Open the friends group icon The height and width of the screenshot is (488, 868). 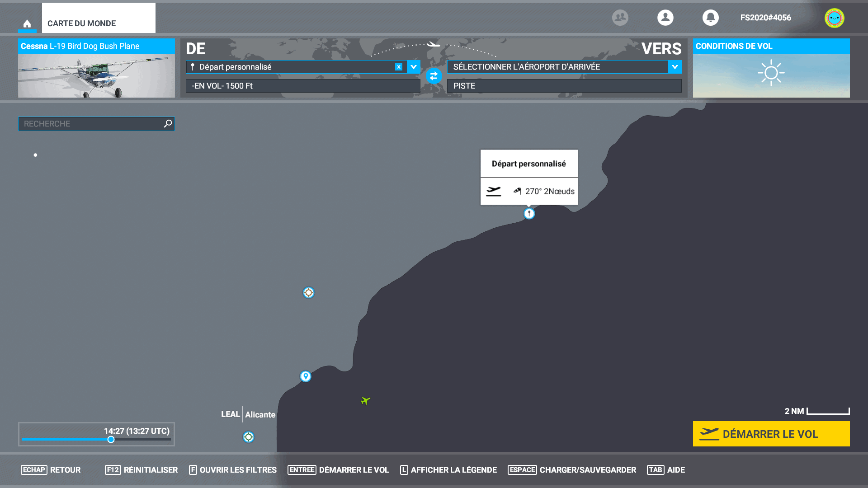[x=620, y=18]
